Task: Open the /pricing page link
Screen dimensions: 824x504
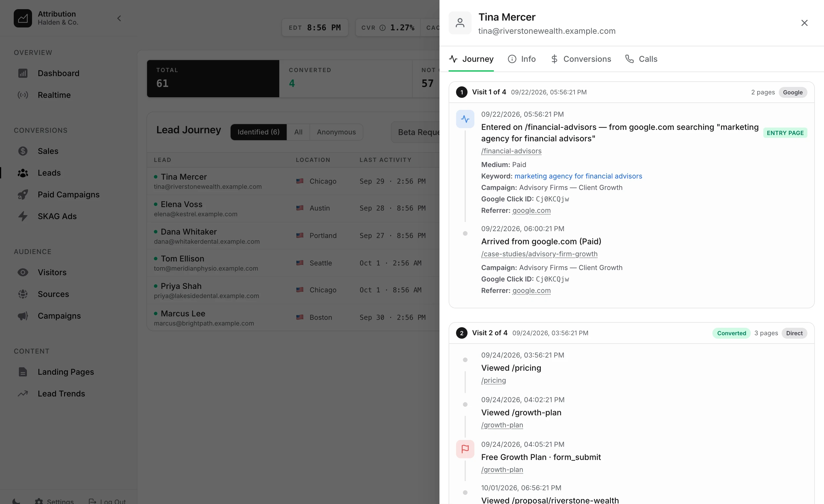Action: [x=493, y=381]
